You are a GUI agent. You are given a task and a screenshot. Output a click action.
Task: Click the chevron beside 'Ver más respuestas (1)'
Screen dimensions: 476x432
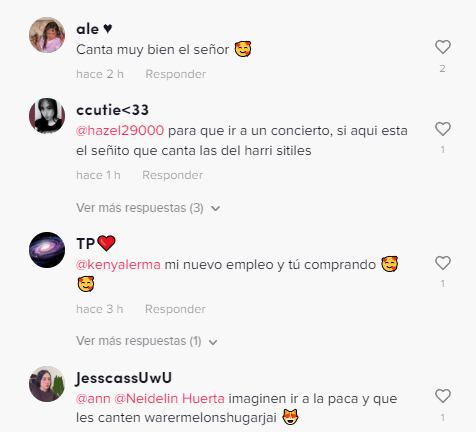[213, 342]
